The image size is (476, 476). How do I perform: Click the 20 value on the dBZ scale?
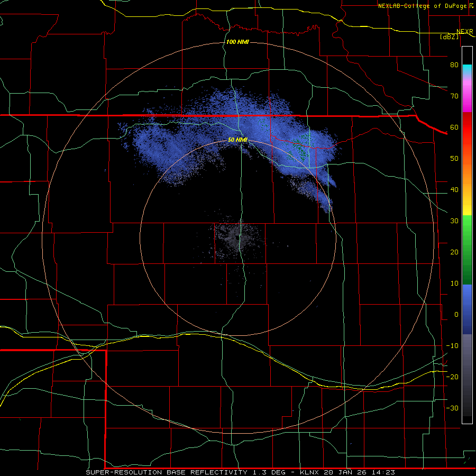coord(454,252)
